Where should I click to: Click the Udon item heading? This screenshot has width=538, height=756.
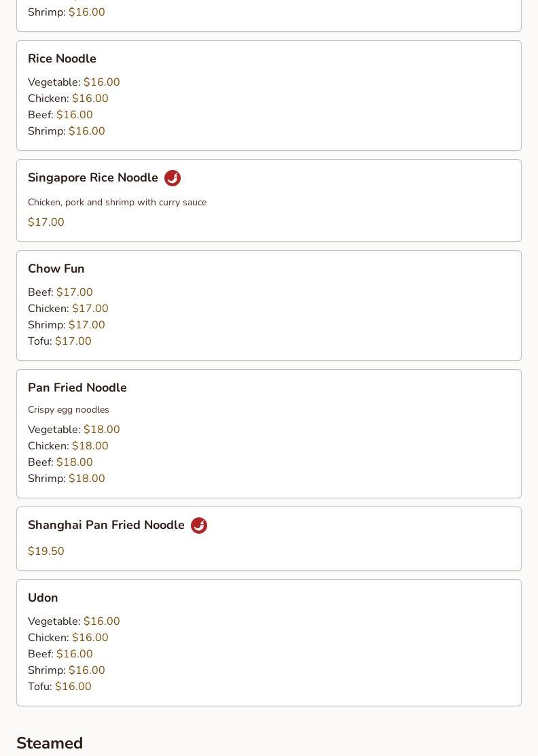tap(43, 598)
